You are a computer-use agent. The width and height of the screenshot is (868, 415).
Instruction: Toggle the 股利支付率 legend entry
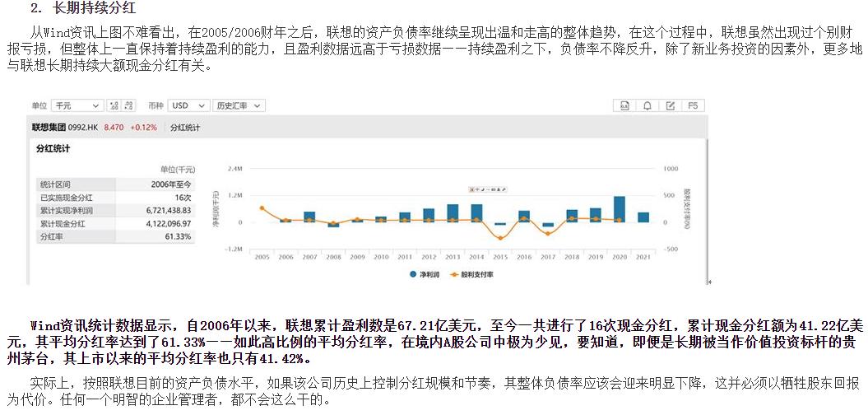coord(471,274)
